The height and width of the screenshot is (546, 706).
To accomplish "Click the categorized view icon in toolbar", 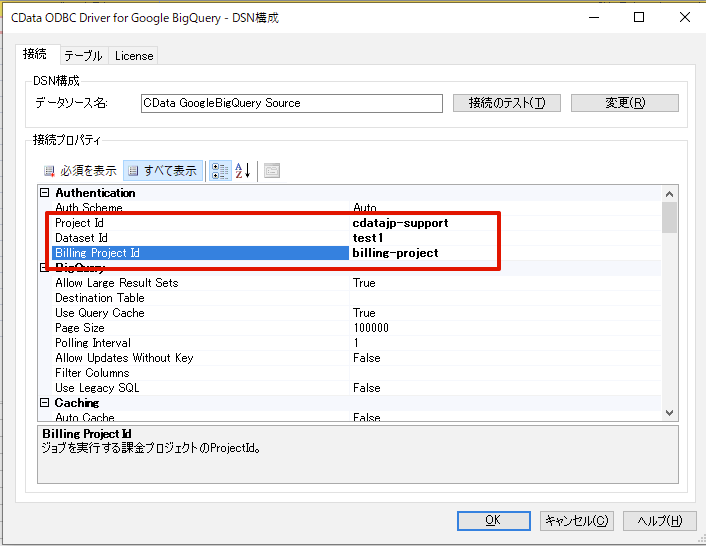I will 220,171.
